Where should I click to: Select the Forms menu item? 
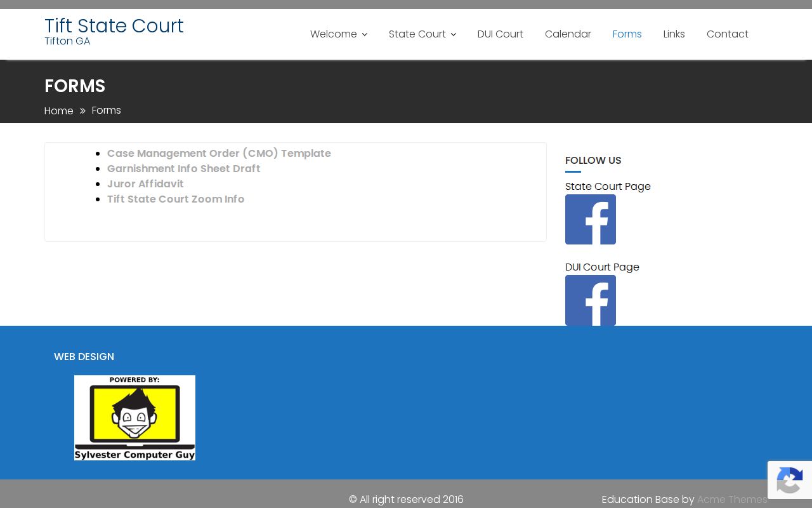pos(627,34)
